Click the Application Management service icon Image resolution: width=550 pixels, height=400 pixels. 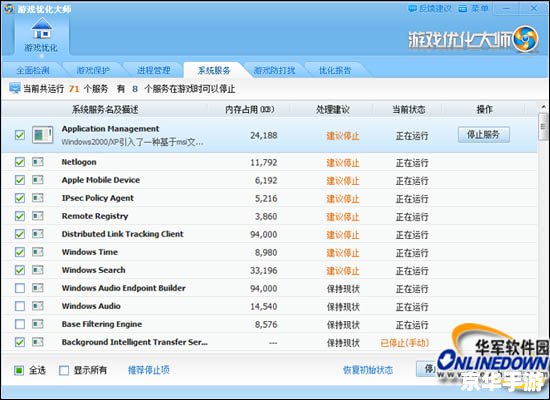pyautogui.click(x=43, y=135)
